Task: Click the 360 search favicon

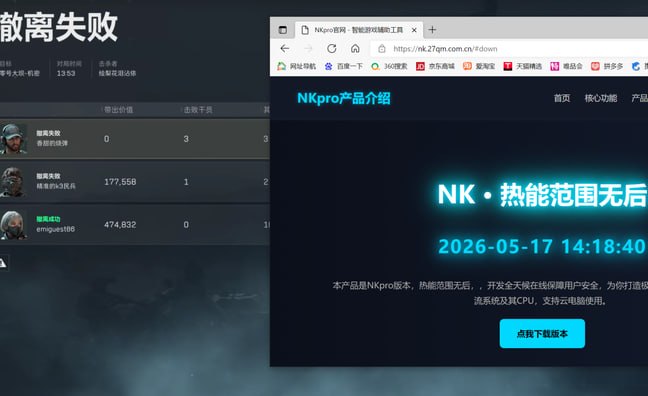Action: coord(375,66)
